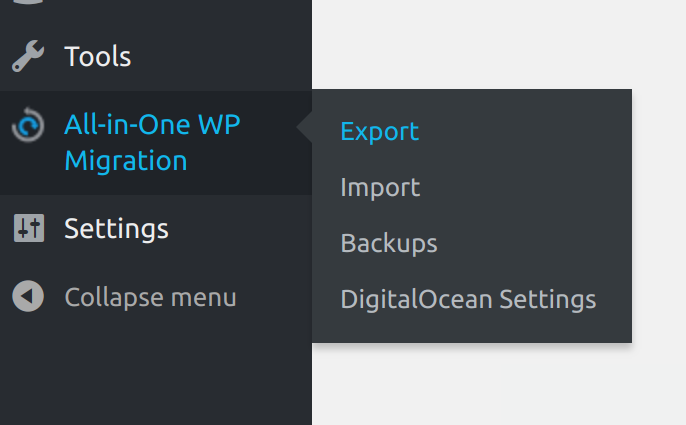Click the word Migration in the sidebar
The image size is (686, 425).
126,160
